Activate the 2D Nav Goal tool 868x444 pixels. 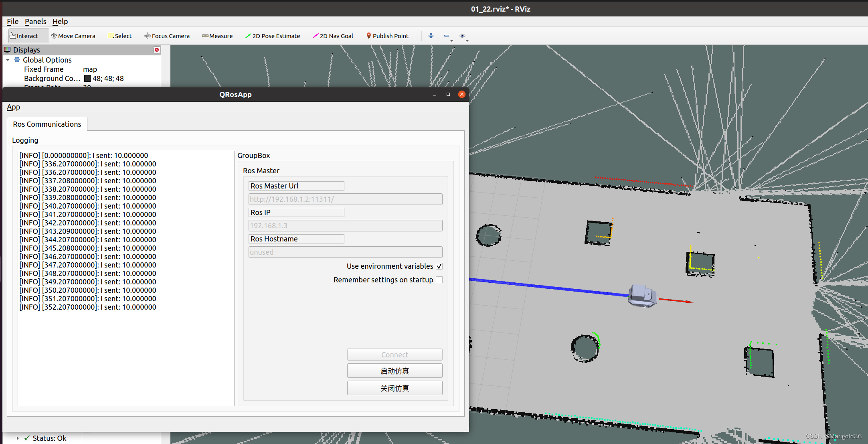pyautogui.click(x=333, y=36)
